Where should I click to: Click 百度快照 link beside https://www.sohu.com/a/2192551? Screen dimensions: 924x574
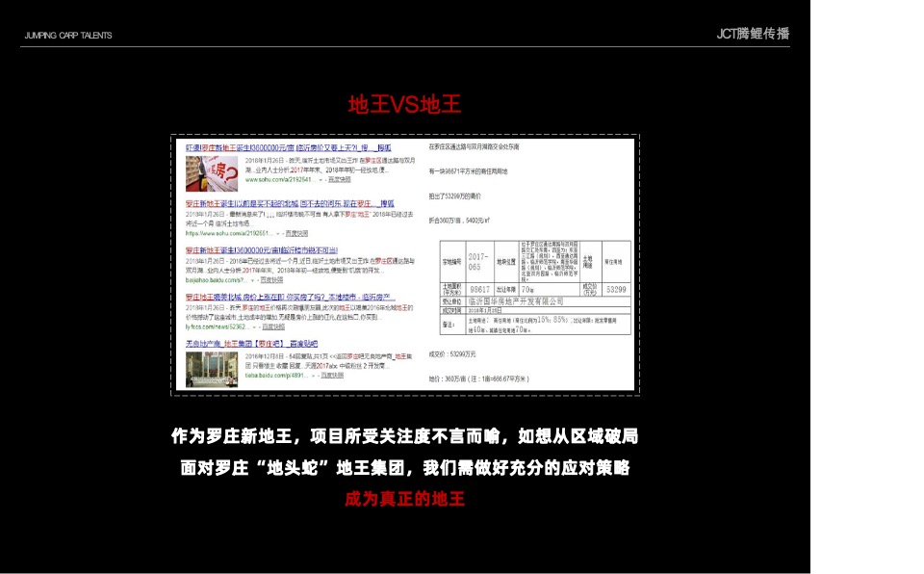pyautogui.click(x=296, y=233)
